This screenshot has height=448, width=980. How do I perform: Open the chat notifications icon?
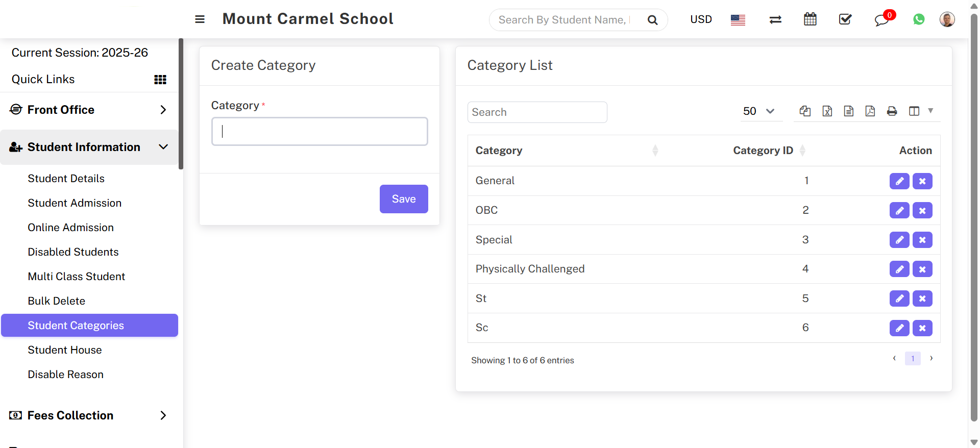point(881,20)
